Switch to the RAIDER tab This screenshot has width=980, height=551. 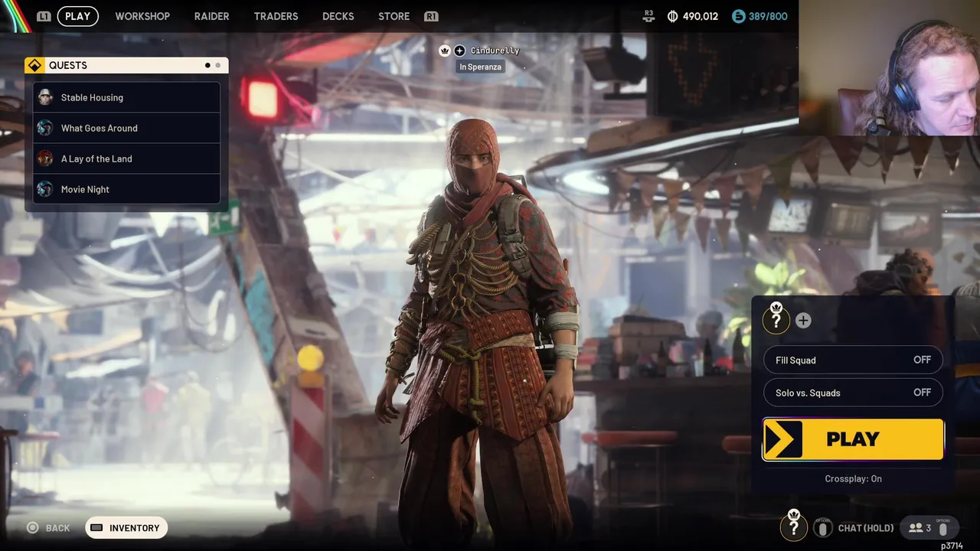pos(211,16)
